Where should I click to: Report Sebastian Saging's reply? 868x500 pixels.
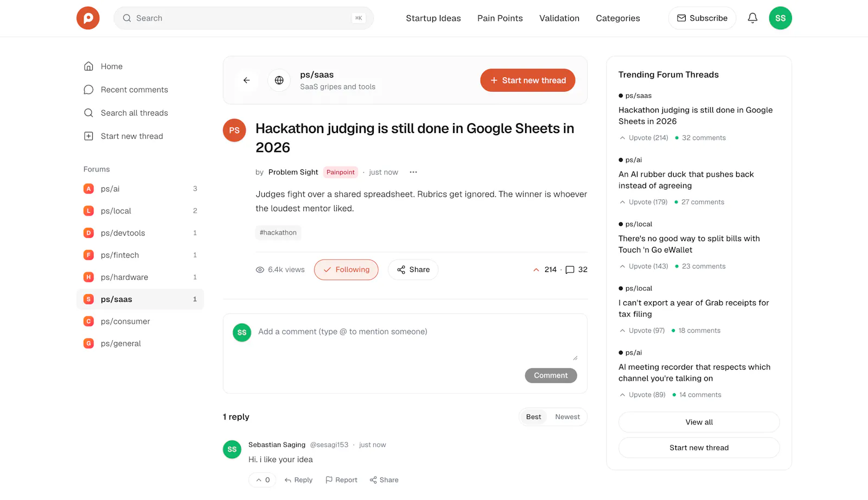pos(341,480)
